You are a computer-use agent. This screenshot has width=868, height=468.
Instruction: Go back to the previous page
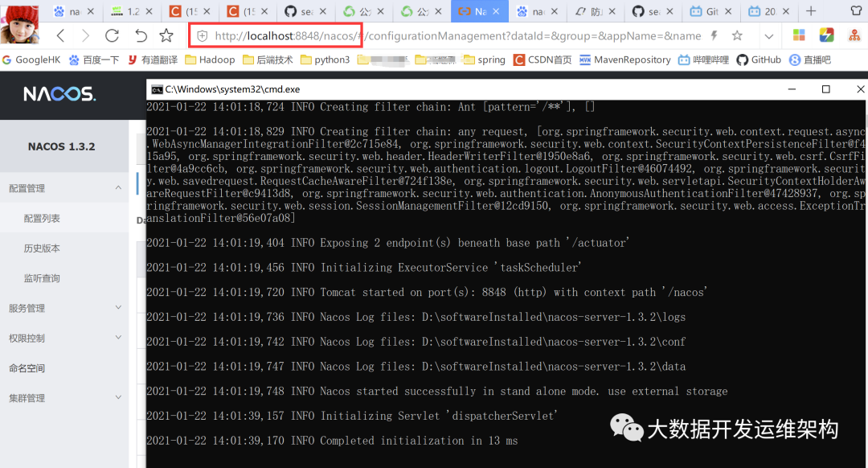coord(61,36)
